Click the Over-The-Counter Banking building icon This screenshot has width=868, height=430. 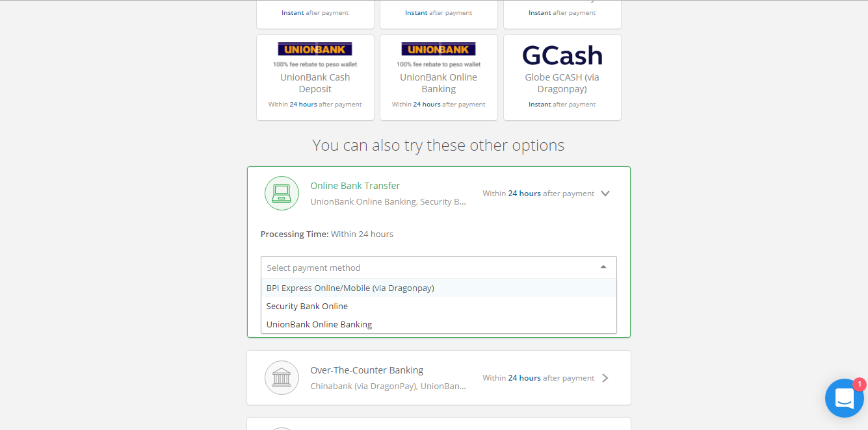(x=282, y=377)
